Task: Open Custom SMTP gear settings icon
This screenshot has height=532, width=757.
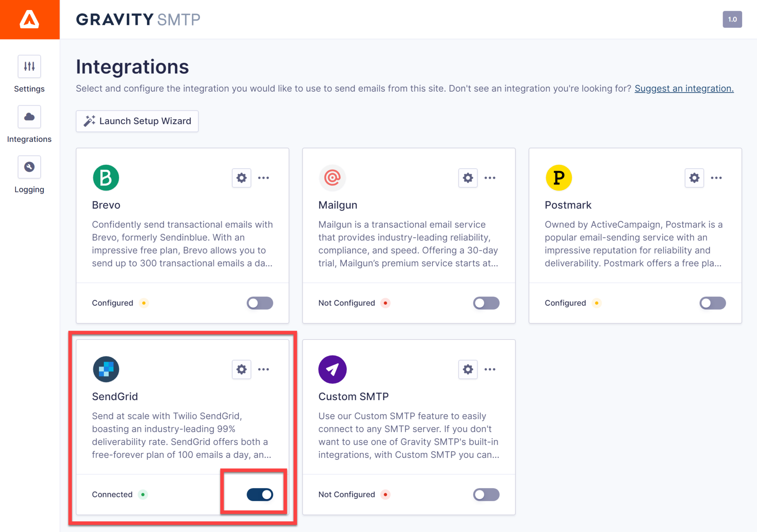Action: point(468,369)
